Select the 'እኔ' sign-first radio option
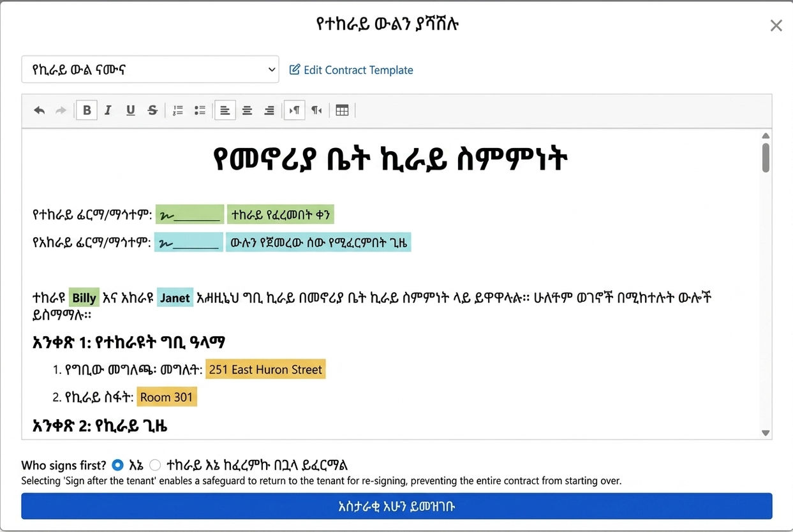The width and height of the screenshot is (793, 532). [117, 465]
